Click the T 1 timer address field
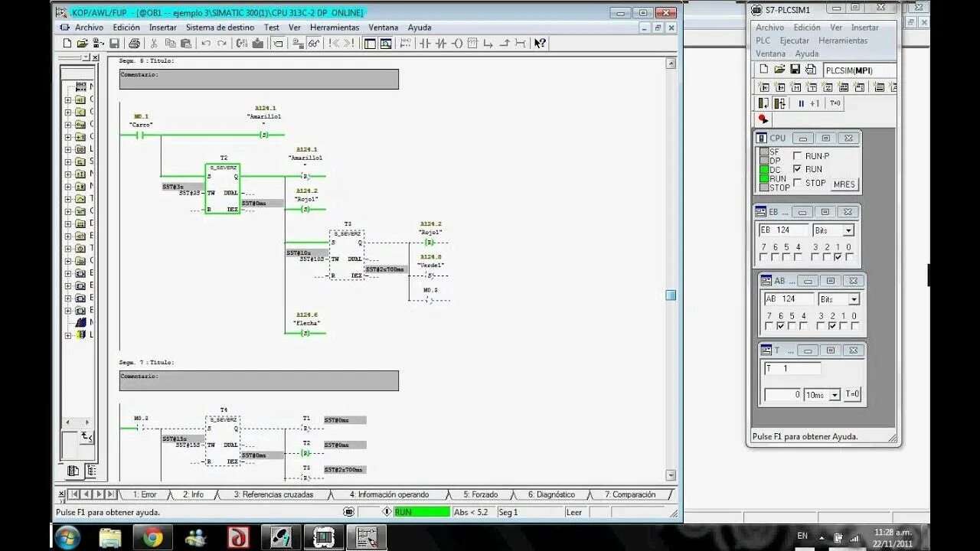980x551 pixels. pyautogui.click(x=792, y=369)
